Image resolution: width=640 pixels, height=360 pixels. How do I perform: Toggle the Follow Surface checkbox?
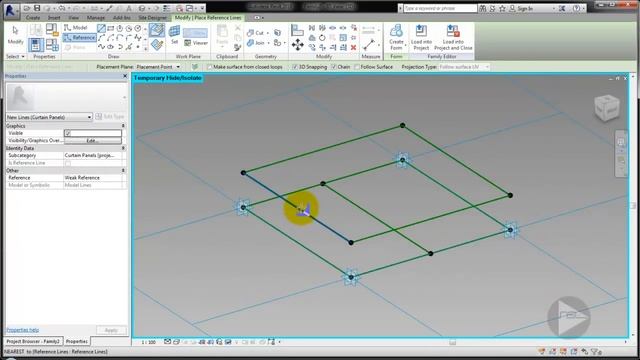pos(357,67)
